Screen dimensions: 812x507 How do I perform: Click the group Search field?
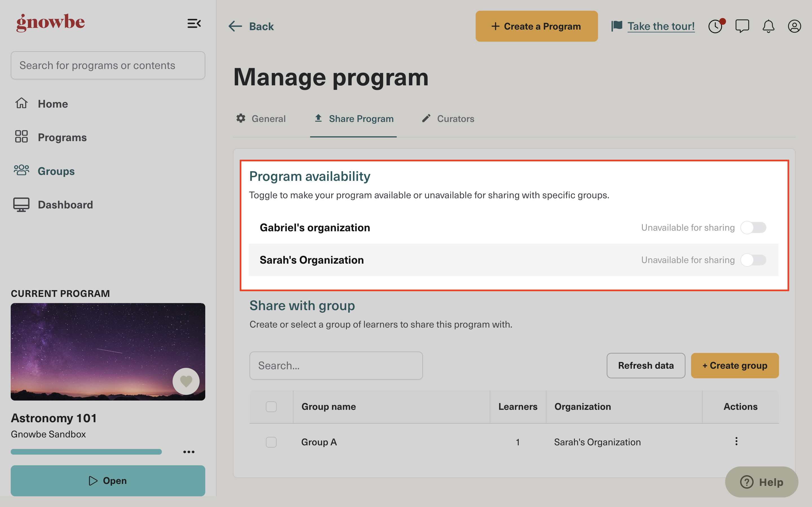336,365
